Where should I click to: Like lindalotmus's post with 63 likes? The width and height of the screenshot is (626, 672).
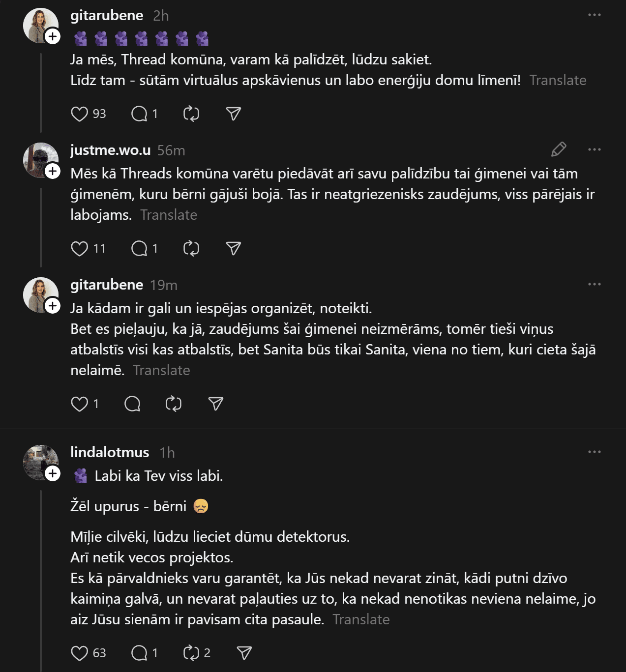[80, 653]
